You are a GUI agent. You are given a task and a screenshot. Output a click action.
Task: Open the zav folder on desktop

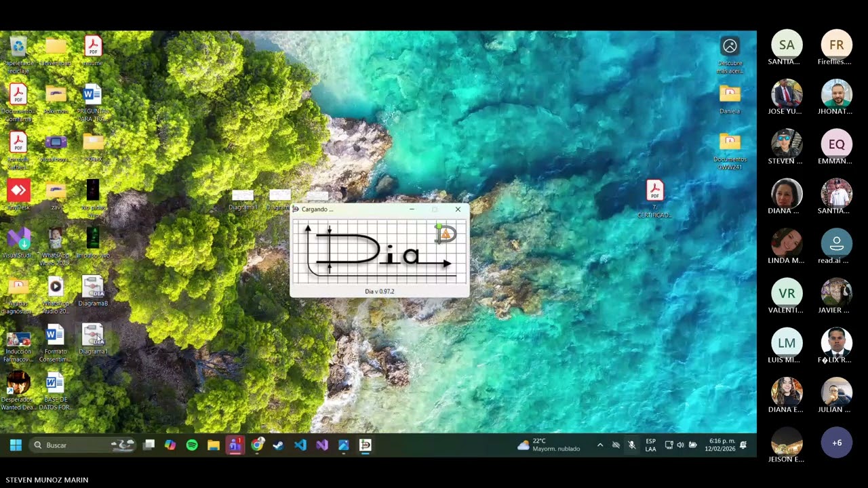click(x=56, y=197)
